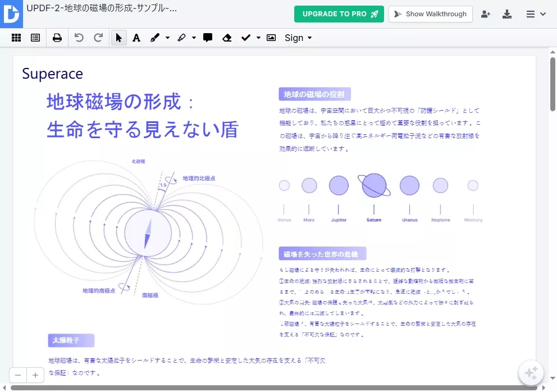Activate the Eraser tool

[227, 38]
